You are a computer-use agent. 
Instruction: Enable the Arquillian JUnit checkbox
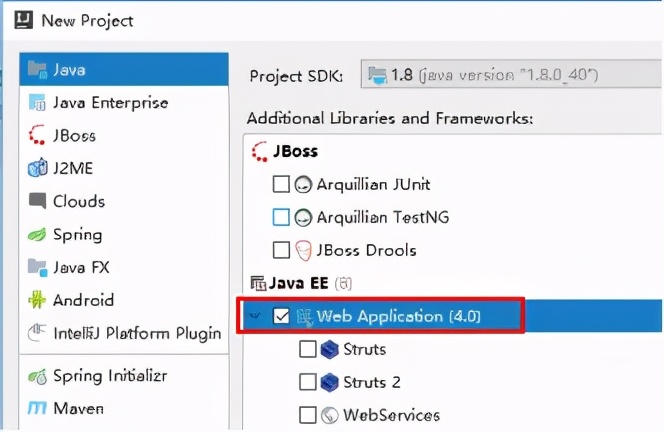click(x=281, y=184)
